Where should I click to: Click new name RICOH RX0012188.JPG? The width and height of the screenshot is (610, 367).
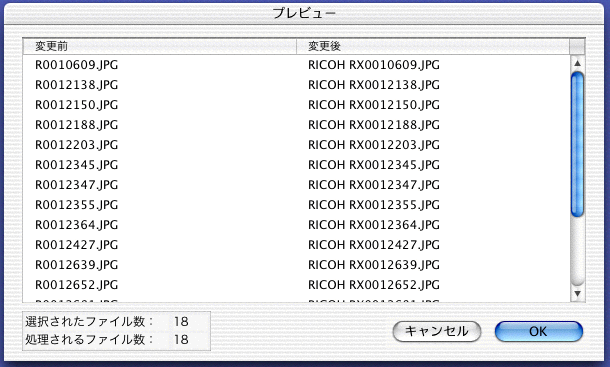(374, 125)
